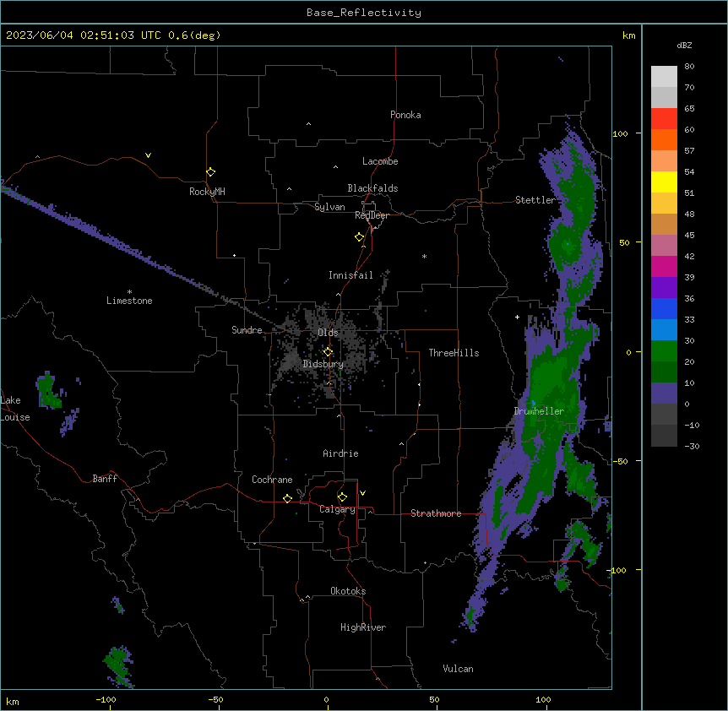Click the Banff town label
The width and height of the screenshot is (728, 711).
(x=105, y=479)
